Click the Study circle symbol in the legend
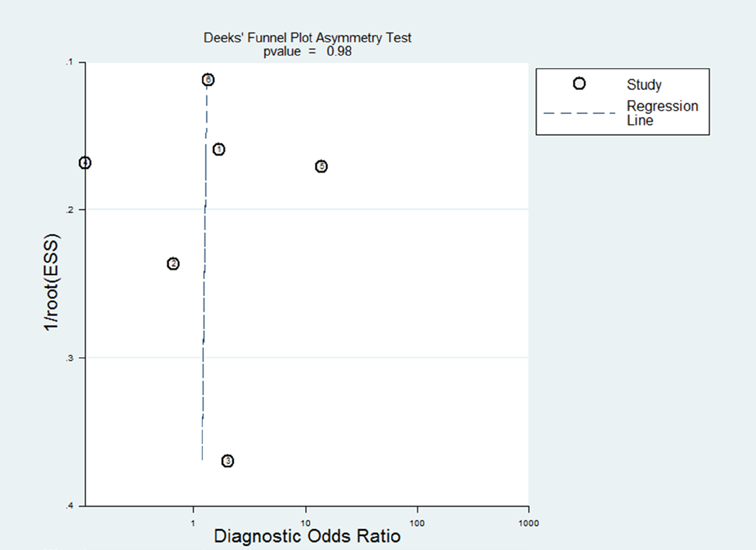 579,84
